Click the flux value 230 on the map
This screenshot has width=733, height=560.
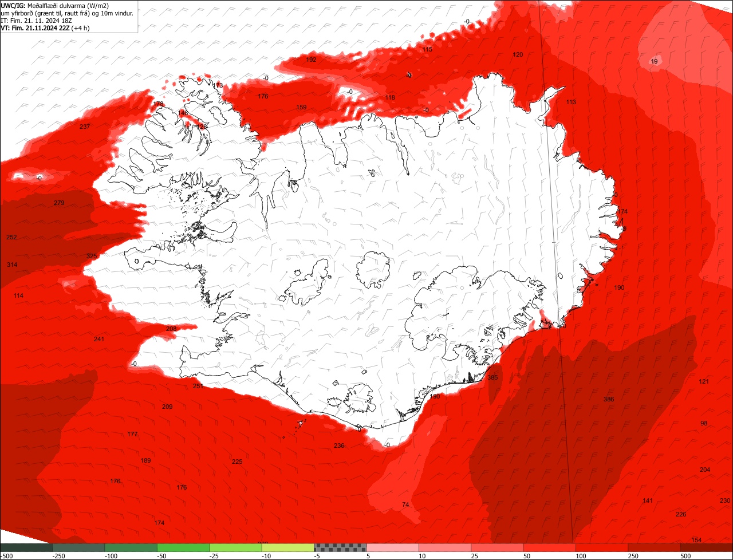pos(725,500)
